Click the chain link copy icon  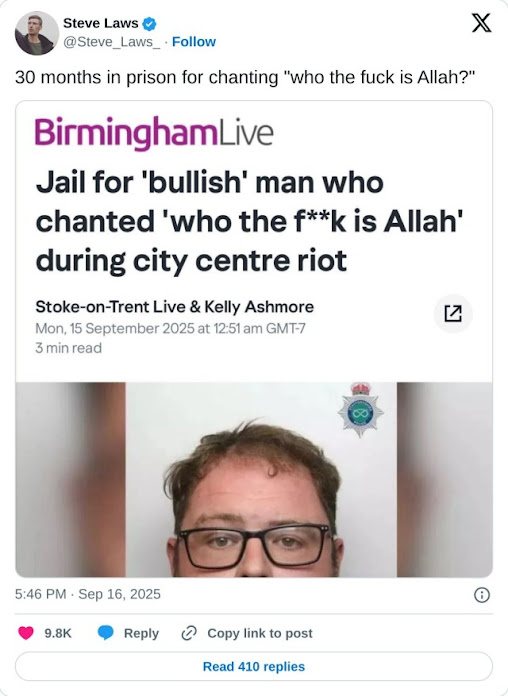pos(189,633)
